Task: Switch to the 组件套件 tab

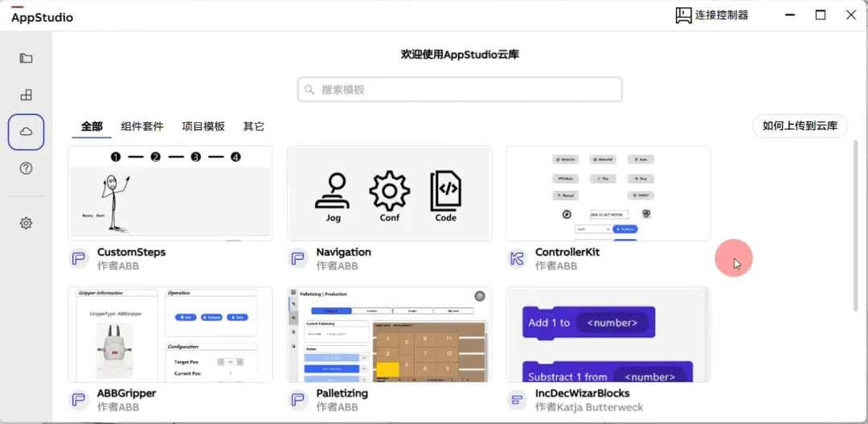Action: (x=142, y=127)
